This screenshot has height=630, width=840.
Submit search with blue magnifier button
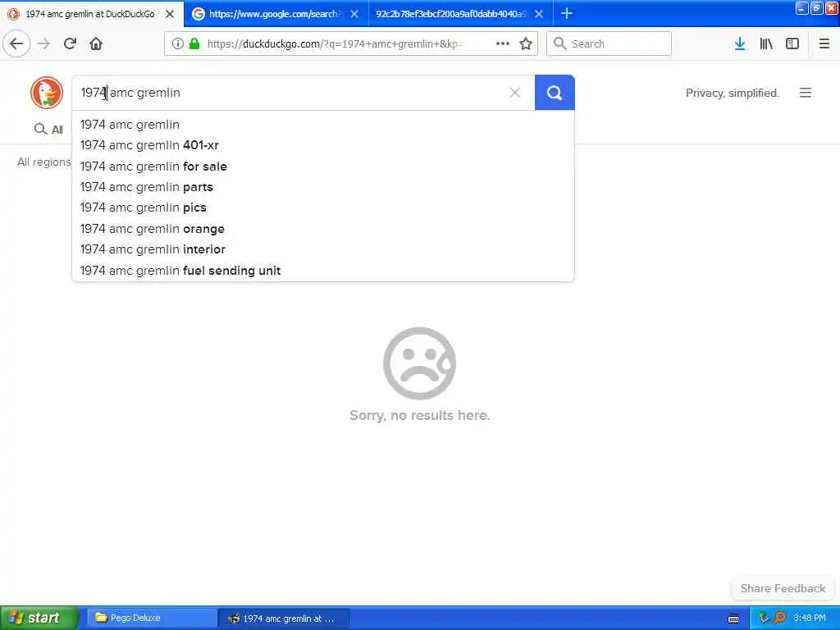(x=555, y=93)
